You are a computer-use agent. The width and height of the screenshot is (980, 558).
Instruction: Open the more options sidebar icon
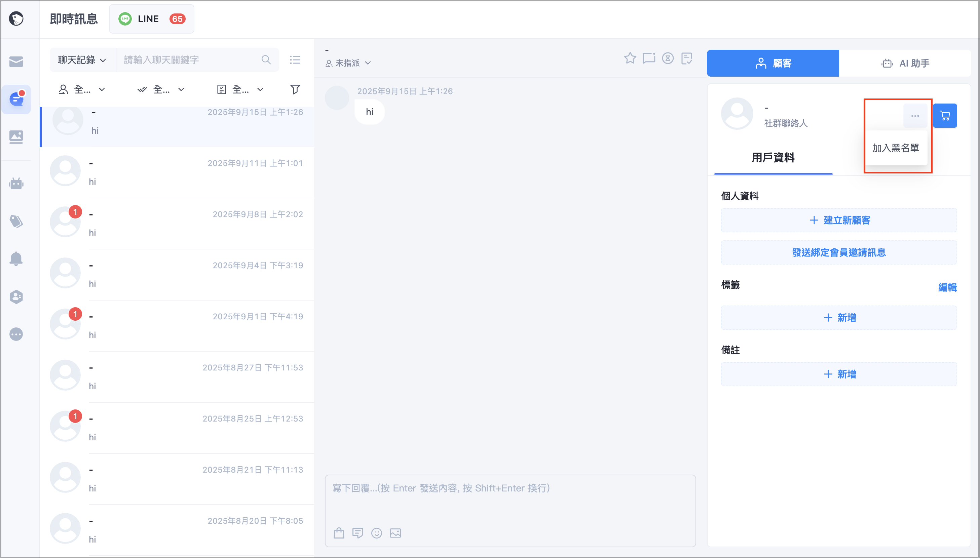(16, 334)
